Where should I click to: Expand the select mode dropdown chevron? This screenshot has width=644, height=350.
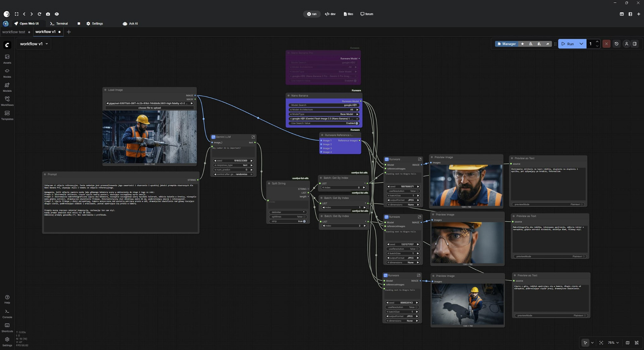(x=592, y=343)
